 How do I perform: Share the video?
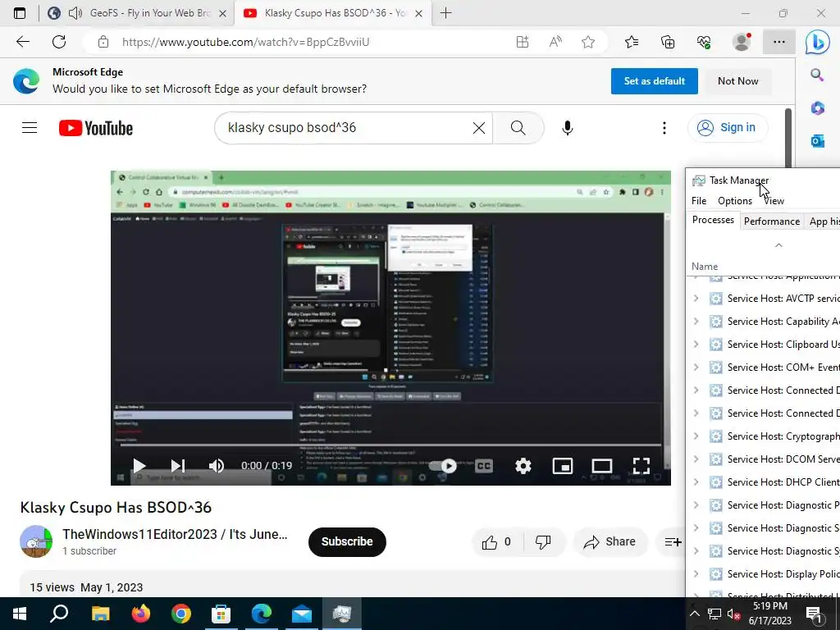[x=609, y=542]
